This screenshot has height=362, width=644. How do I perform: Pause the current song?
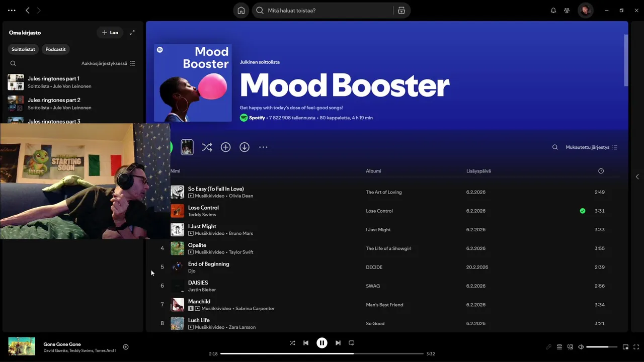[322, 343]
